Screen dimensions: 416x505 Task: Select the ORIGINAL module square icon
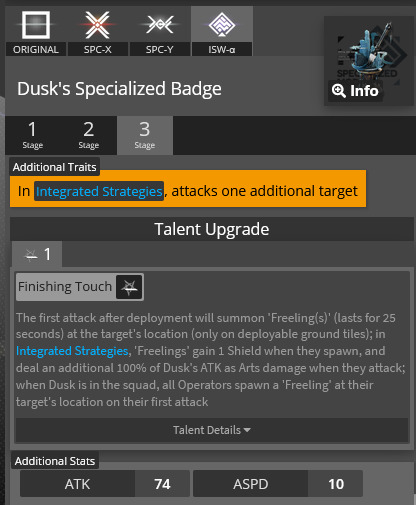click(x=36, y=25)
